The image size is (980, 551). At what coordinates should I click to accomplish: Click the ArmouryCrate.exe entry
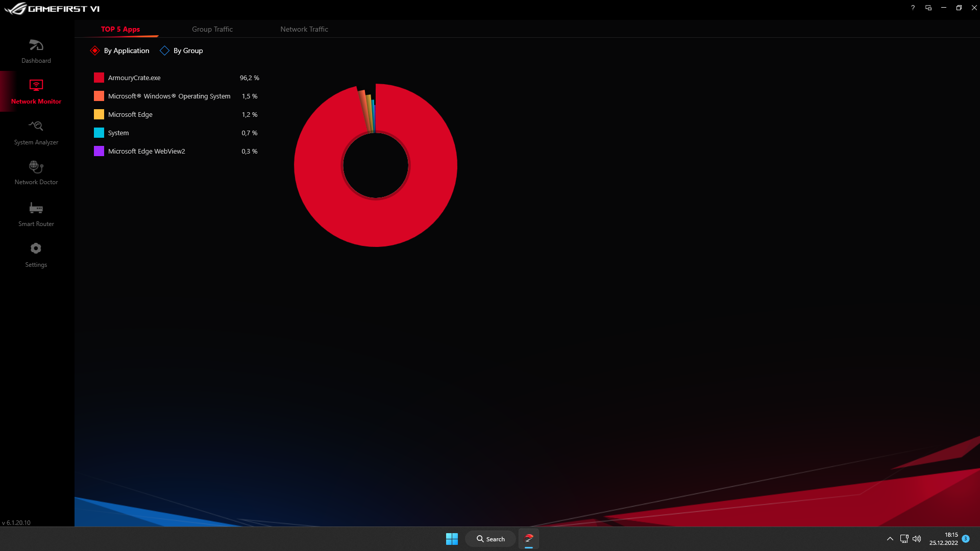(134, 78)
